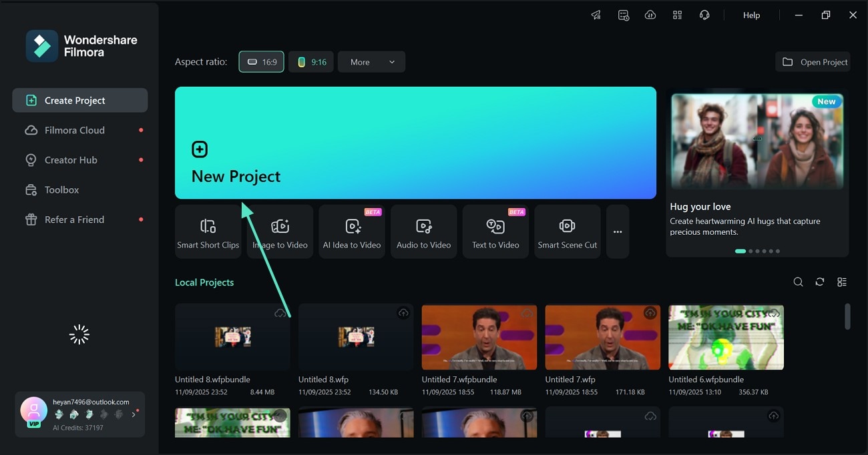This screenshot has width=868, height=455.
Task: Select last carousel dot under promo
Action: [777, 252]
